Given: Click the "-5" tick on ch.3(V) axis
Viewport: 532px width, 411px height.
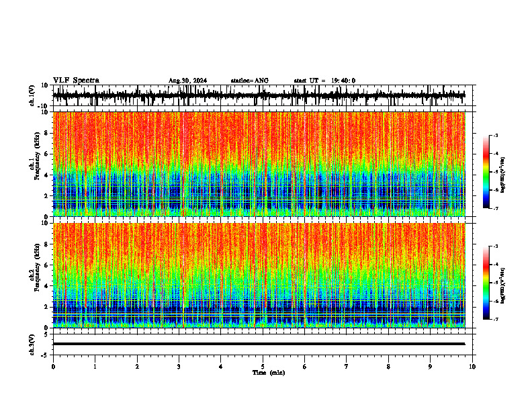Looking at the screenshot, I should 45,355.
